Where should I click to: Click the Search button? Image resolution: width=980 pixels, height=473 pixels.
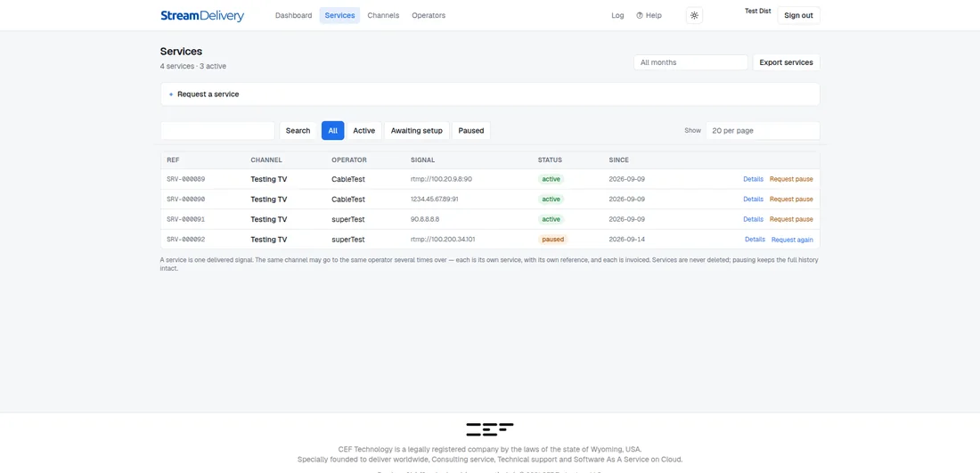pyautogui.click(x=298, y=131)
